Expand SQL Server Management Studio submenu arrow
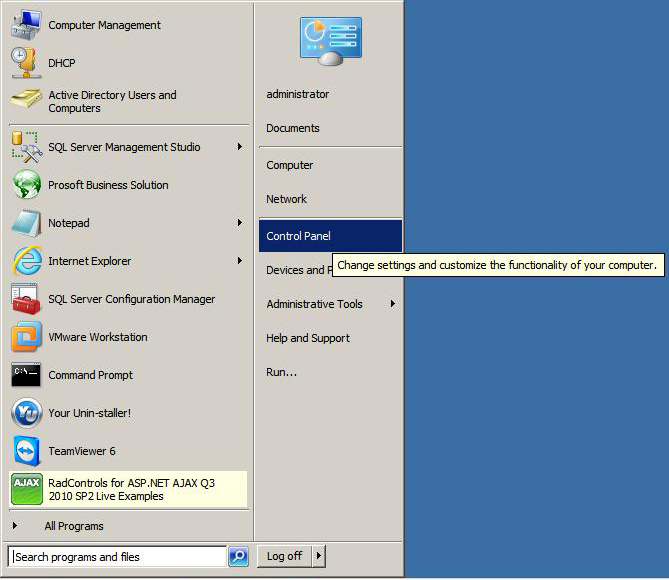The image size is (669, 580). coord(240,147)
